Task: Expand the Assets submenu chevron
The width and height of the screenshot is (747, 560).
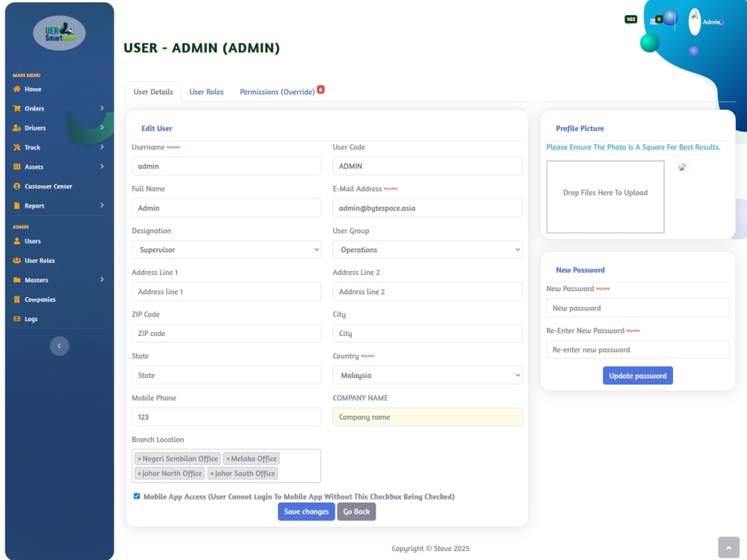Action: (x=102, y=167)
